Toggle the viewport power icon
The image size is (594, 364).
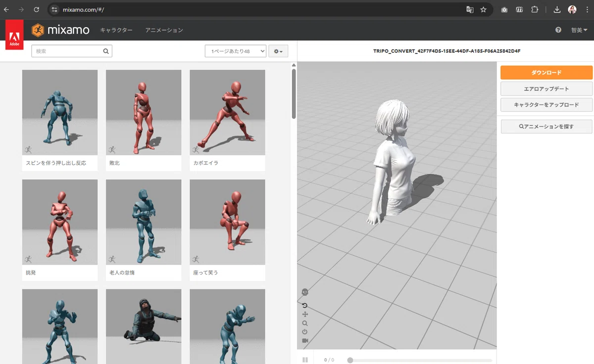click(305, 332)
